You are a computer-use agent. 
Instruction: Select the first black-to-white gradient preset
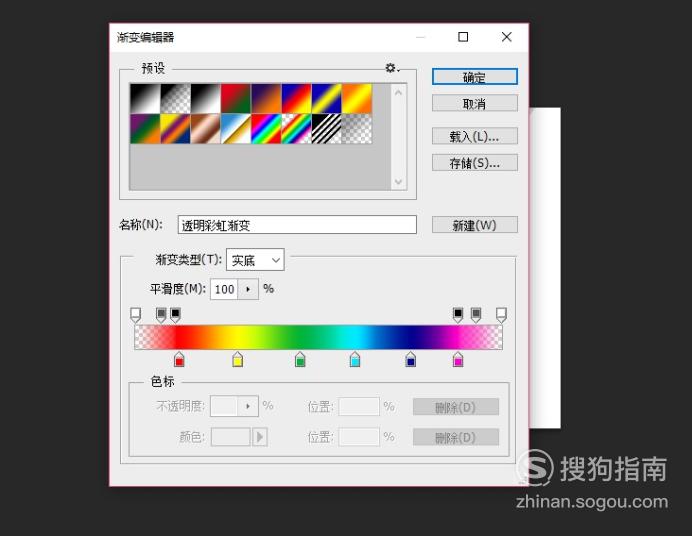point(145,98)
